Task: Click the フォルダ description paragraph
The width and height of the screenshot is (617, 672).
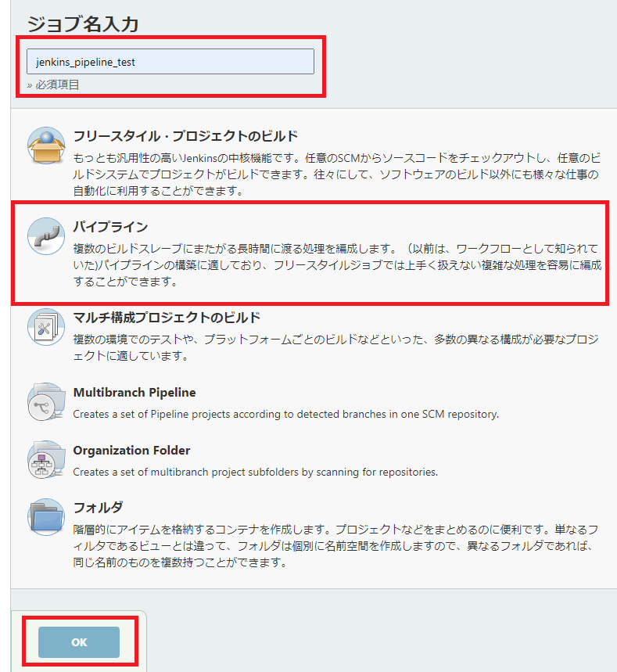Action: coord(337,545)
